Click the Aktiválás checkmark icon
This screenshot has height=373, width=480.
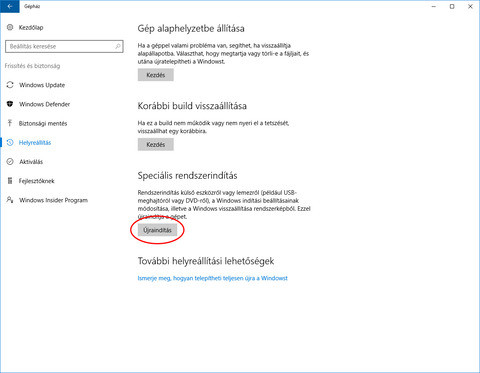point(10,162)
